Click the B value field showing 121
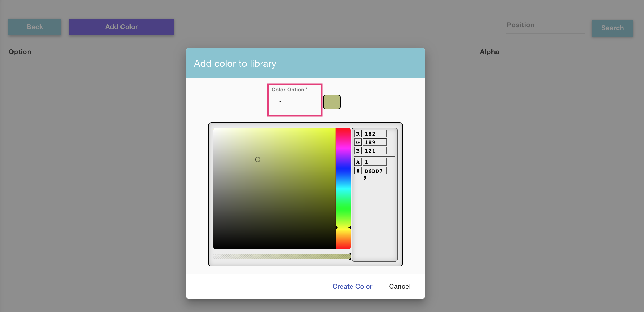The height and width of the screenshot is (312, 644). click(374, 150)
